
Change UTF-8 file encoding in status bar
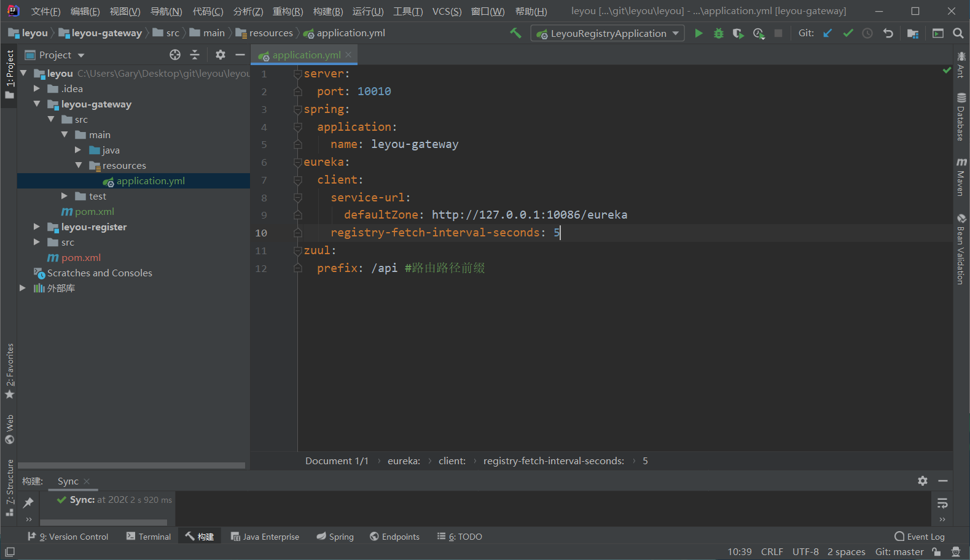click(805, 551)
